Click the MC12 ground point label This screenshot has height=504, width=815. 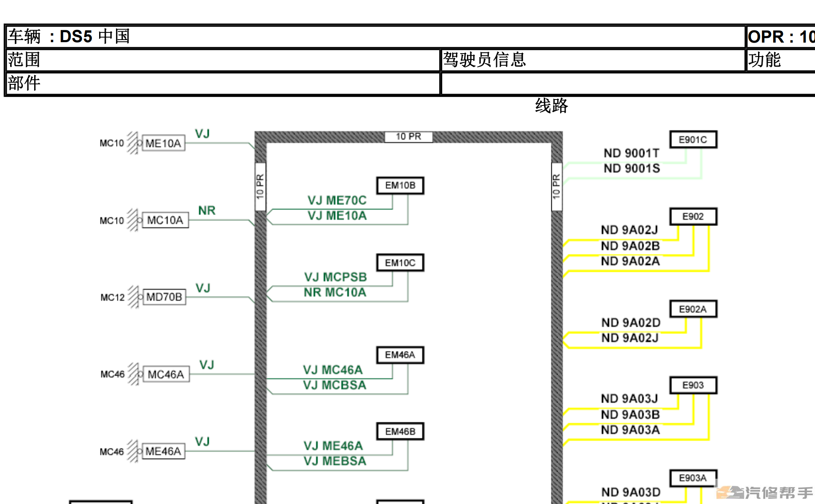(113, 297)
